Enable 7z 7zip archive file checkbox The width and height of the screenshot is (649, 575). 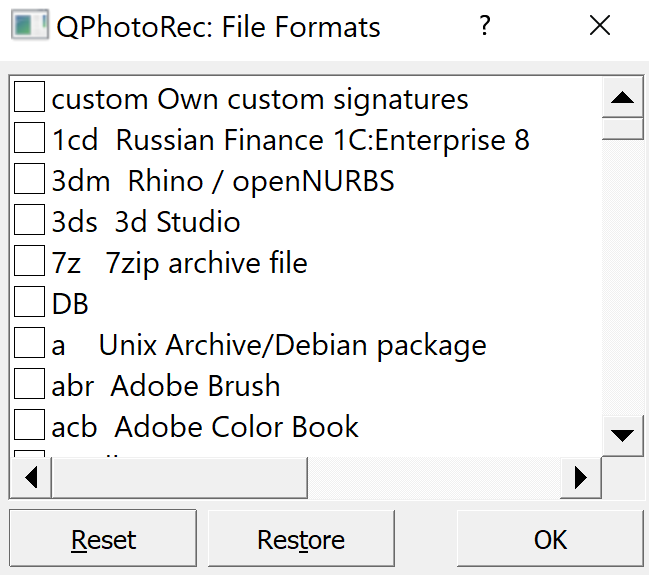[29, 262]
